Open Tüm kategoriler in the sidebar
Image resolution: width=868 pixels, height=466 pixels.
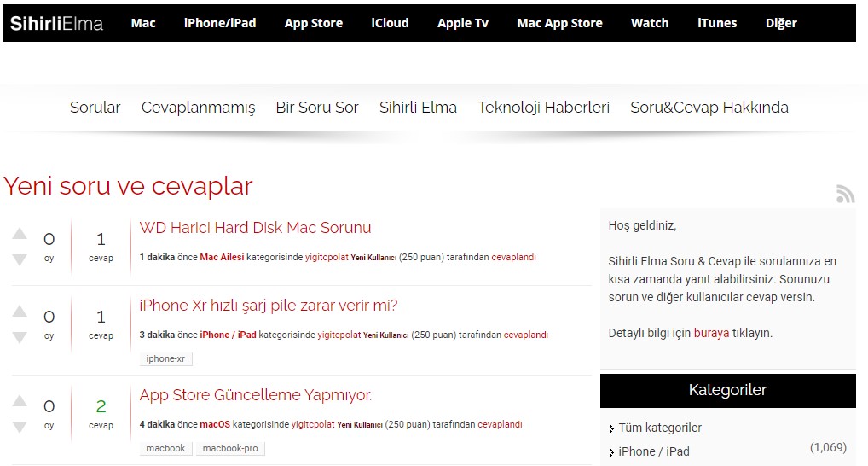click(x=660, y=428)
